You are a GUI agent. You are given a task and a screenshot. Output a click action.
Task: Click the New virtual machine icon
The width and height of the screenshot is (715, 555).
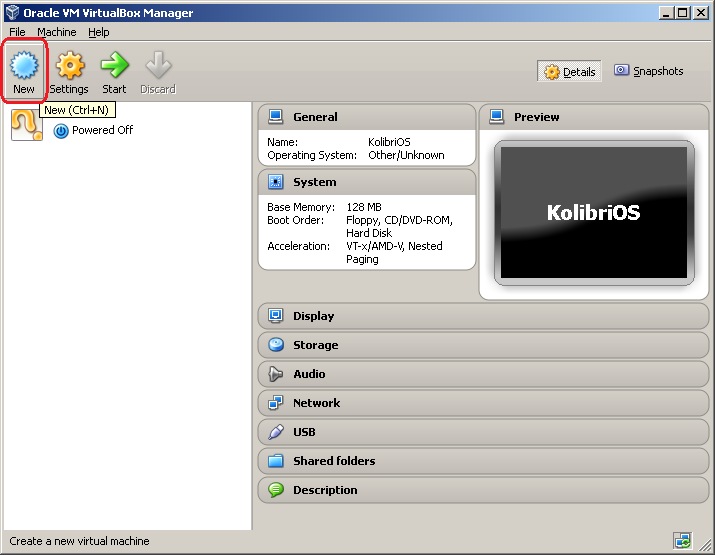(x=24, y=67)
